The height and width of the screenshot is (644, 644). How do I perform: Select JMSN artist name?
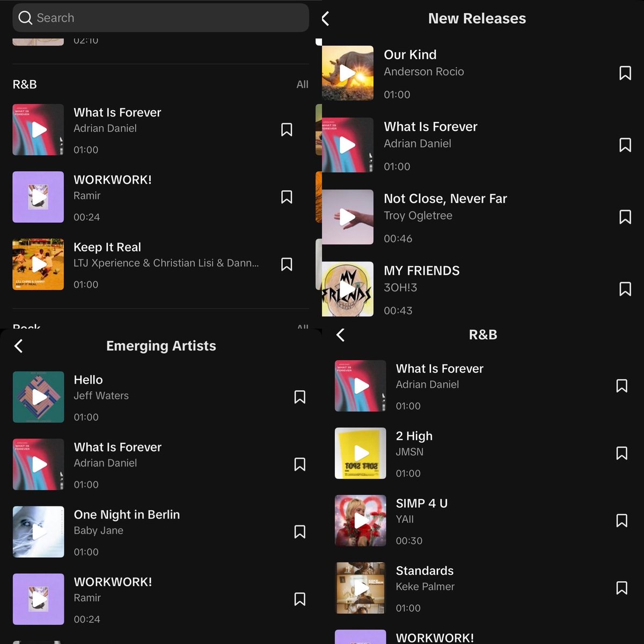pos(409,452)
